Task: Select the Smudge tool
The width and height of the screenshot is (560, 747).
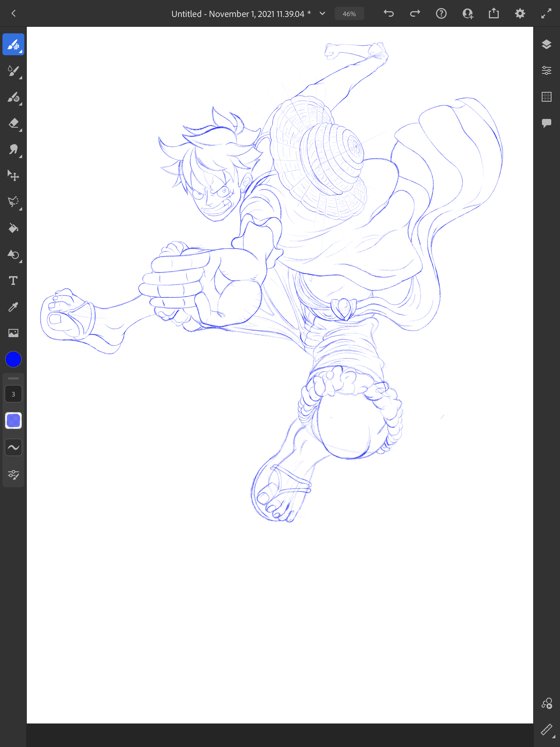Action: click(x=13, y=150)
